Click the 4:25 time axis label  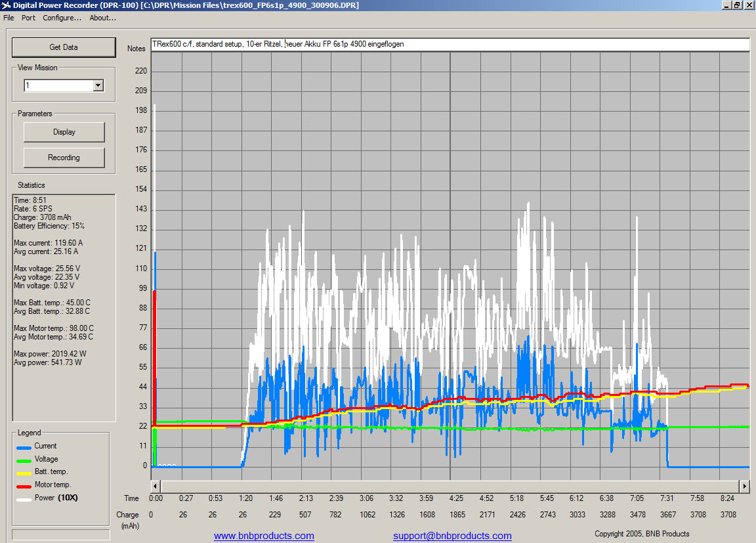[x=456, y=498]
